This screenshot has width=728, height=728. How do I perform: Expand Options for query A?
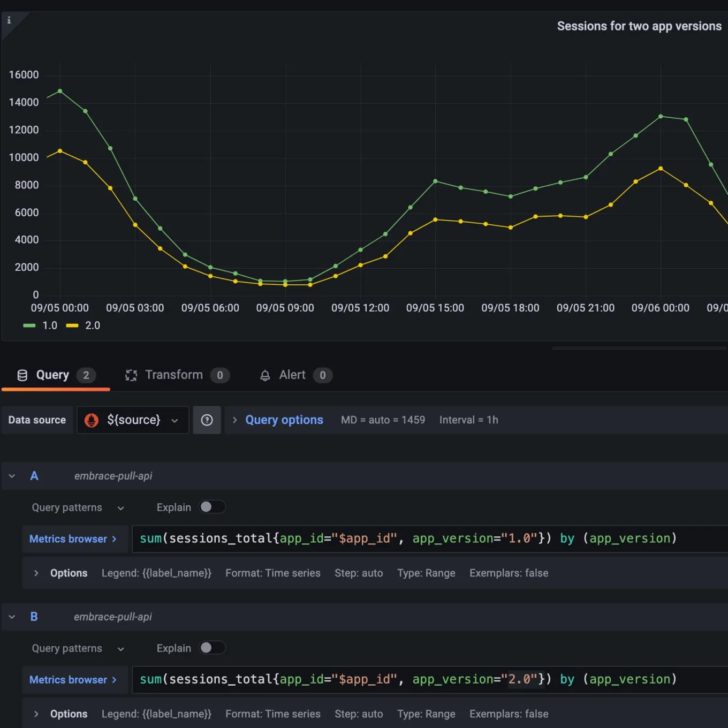click(36, 573)
